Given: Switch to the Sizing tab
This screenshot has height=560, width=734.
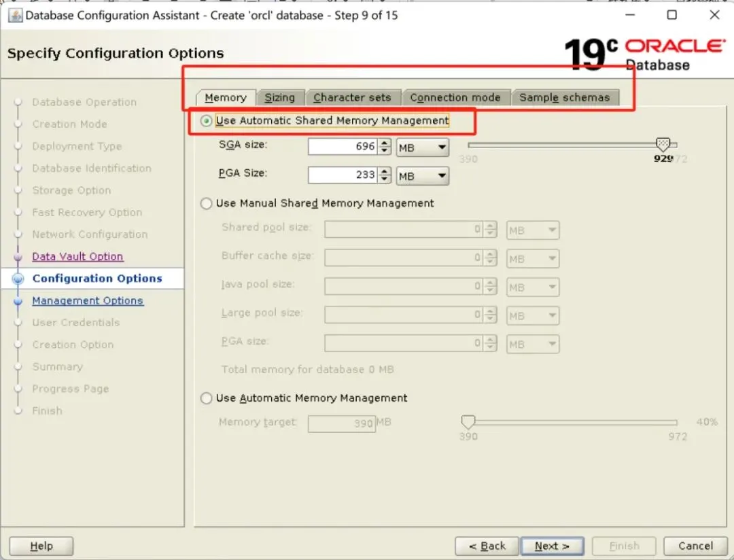Looking at the screenshot, I should 280,97.
